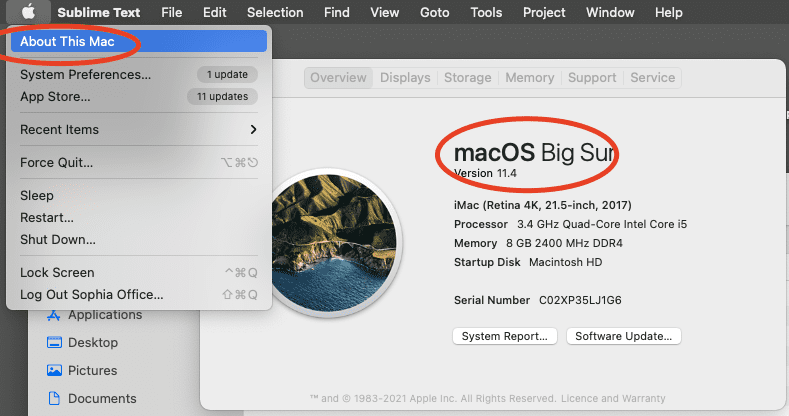Open the Apple menu icon
Viewport: 789px width, 416px height.
point(28,11)
